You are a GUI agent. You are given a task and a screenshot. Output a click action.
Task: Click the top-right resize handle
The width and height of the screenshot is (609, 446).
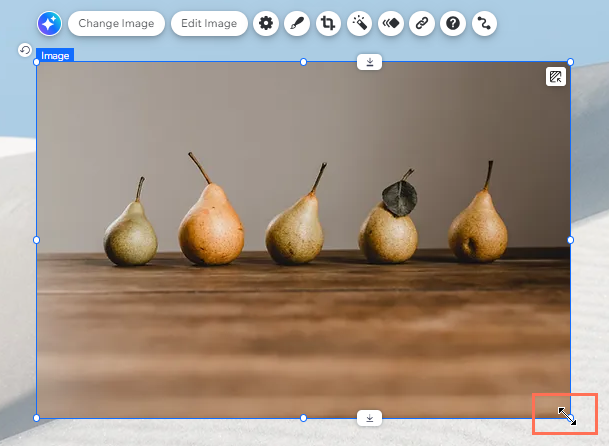pos(570,62)
